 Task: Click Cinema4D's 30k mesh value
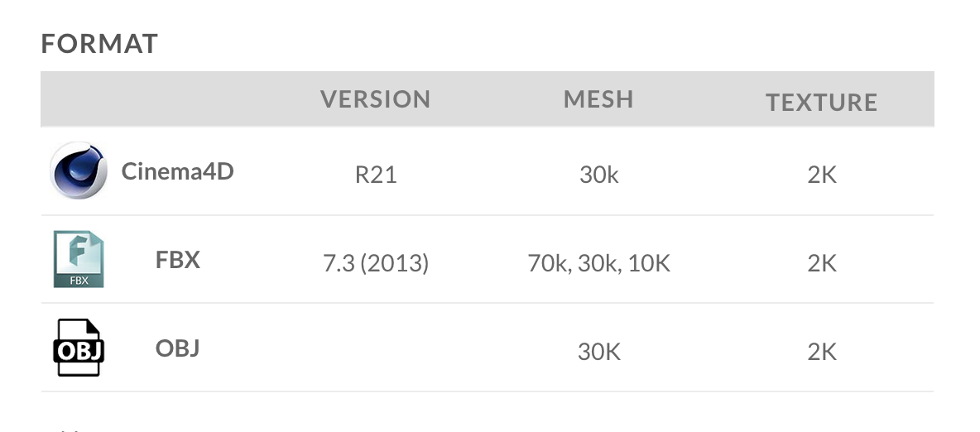pyautogui.click(x=598, y=175)
